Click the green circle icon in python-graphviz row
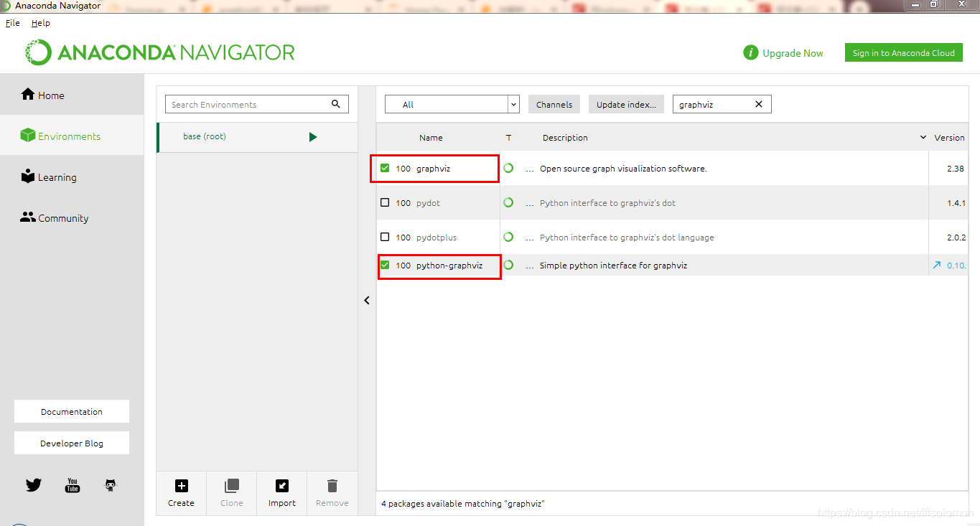980x526 pixels. (x=508, y=265)
